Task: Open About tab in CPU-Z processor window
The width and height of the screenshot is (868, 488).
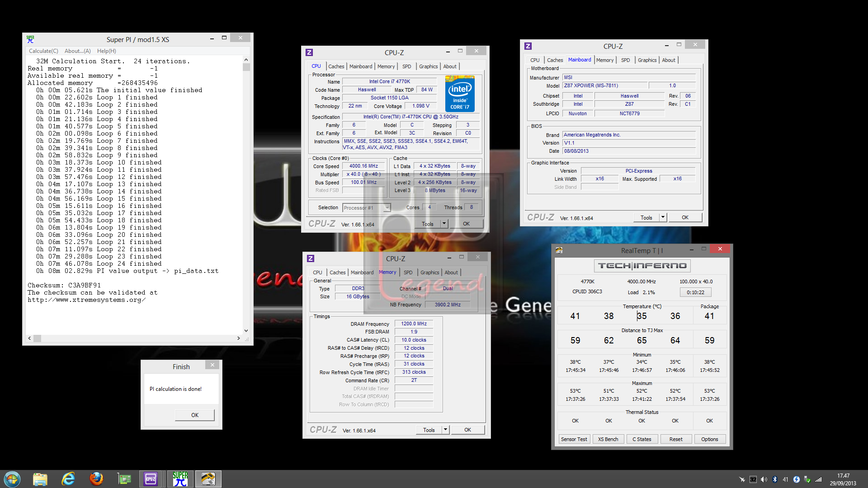Action: point(450,66)
